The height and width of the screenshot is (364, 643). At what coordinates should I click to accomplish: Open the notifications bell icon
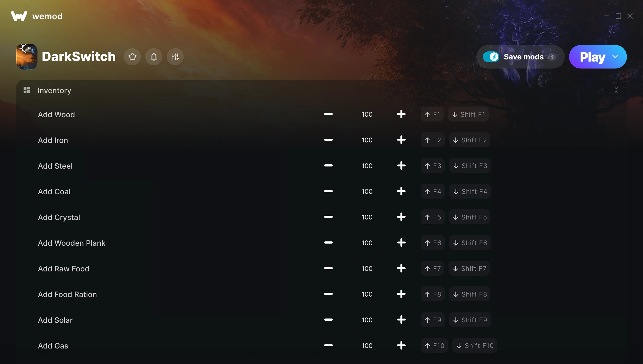point(154,57)
